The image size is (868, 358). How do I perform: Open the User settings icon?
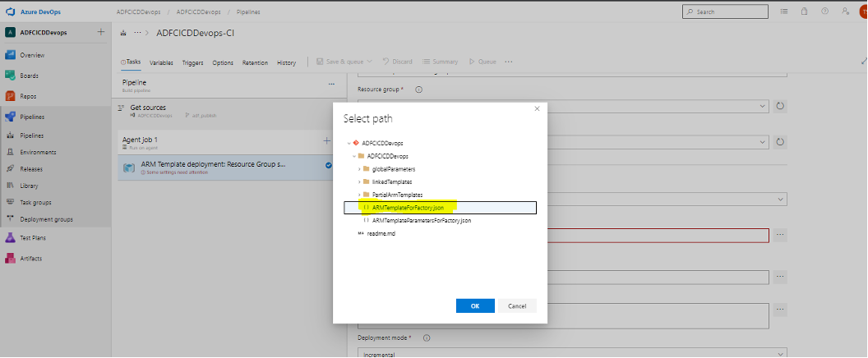[x=845, y=11]
